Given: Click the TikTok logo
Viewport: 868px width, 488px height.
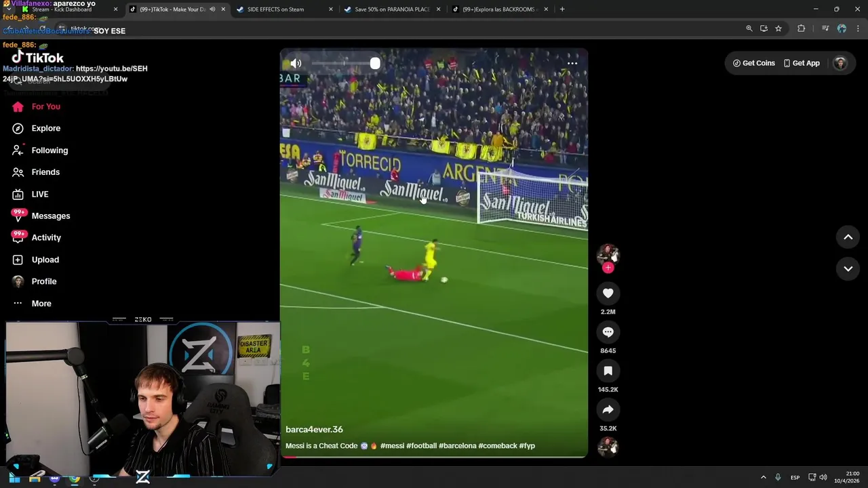Looking at the screenshot, I should pyautogui.click(x=38, y=58).
